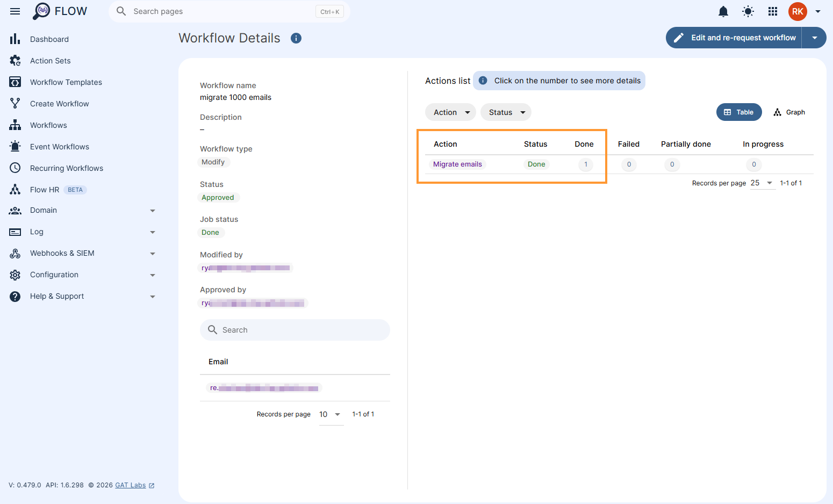This screenshot has height=504, width=833.
Task: Click the Workflow Templates icon
Action: pyautogui.click(x=15, y=82)
